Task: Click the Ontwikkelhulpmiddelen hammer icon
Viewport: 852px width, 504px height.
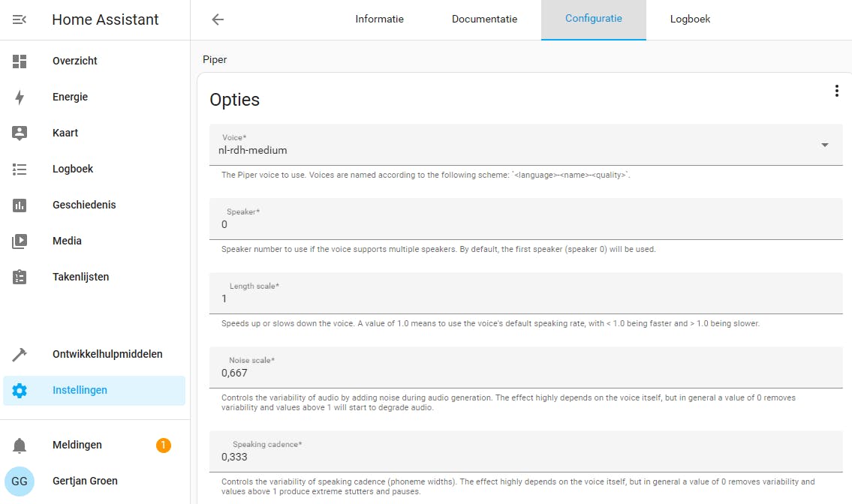Action: point(20,354)
